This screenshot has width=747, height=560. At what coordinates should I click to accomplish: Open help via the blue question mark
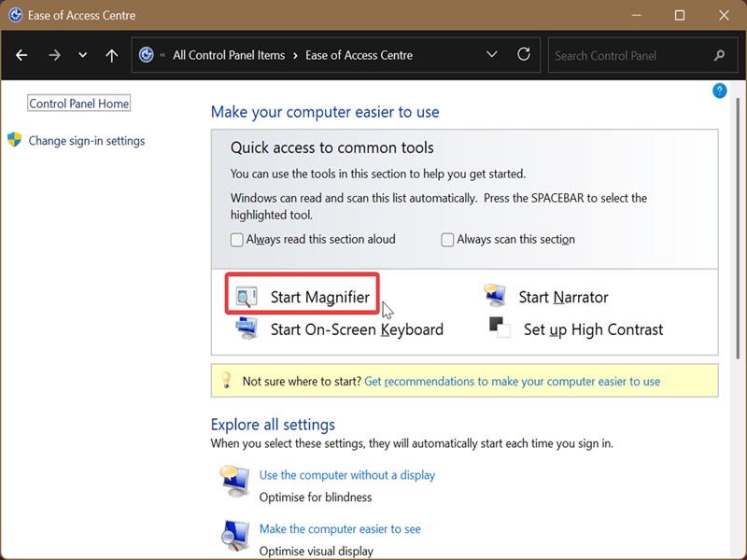click(x=719, y=91)
